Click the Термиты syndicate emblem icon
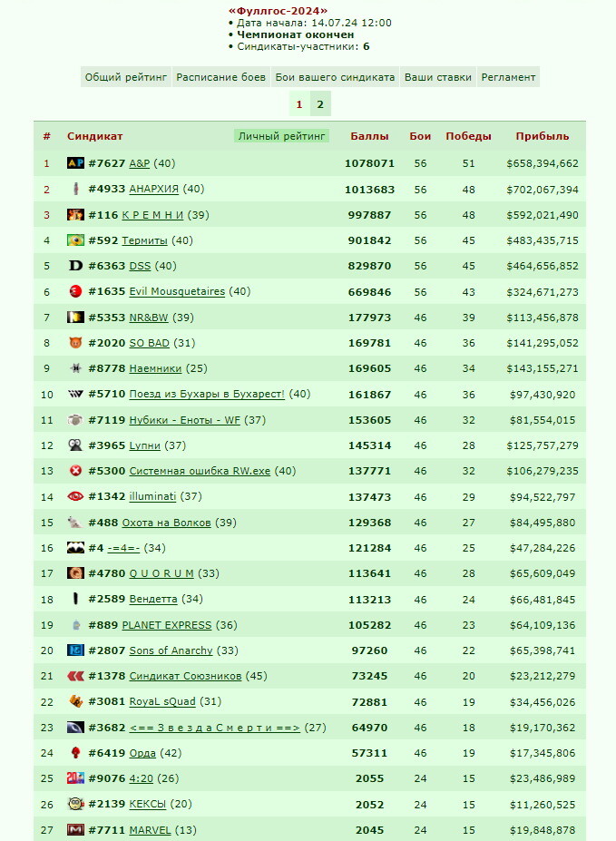 pyautogui.click(x=75, y=240)
